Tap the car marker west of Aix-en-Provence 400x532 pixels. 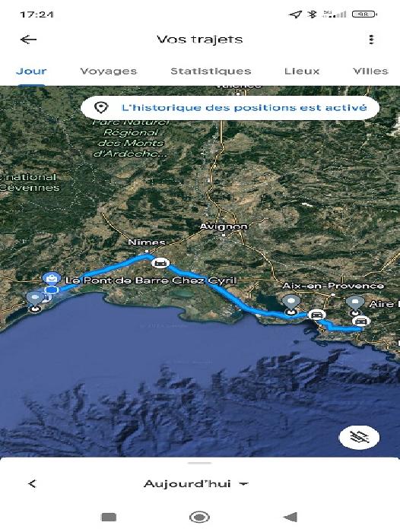[x=316, y=315]
